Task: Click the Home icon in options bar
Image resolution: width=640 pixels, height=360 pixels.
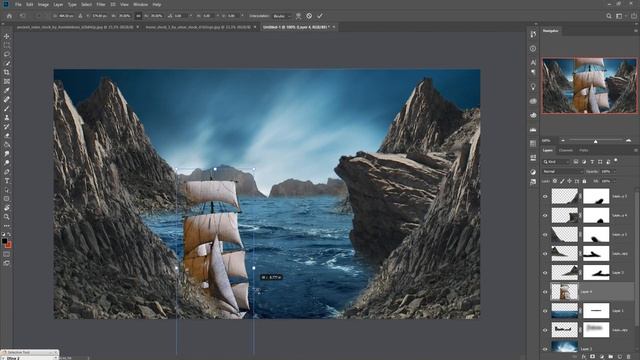Action: (9, 16)
